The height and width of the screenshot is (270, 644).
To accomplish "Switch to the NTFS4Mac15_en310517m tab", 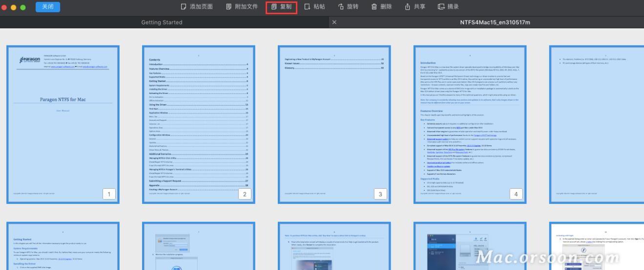I will pyautogui.click(x=495, y=22).
